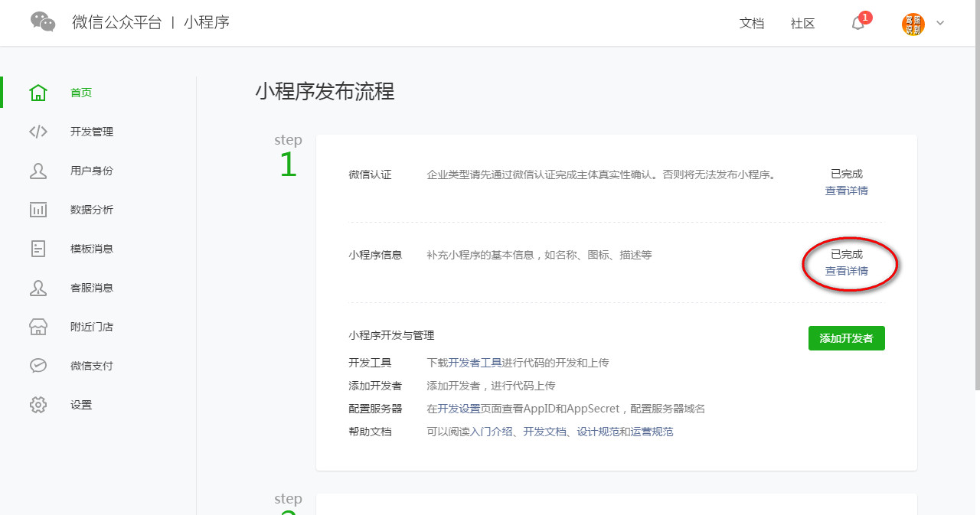
Task: Go to 首页 in the sidebar
Action: (x=81, y=93)
